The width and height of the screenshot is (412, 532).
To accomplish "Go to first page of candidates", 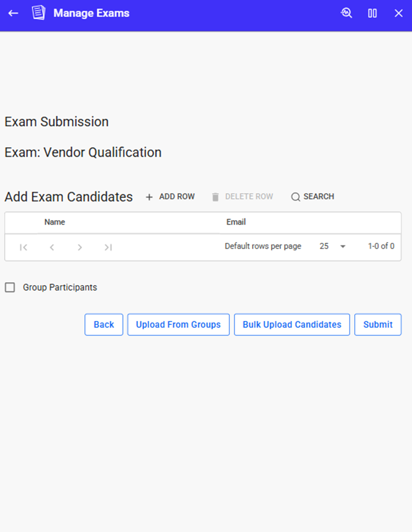I will (23, 247).
